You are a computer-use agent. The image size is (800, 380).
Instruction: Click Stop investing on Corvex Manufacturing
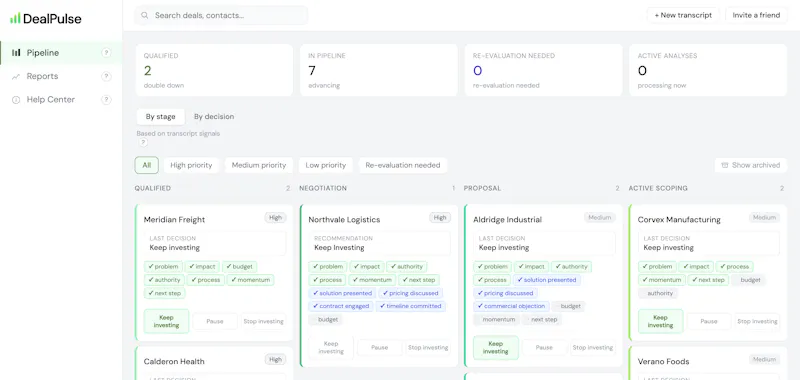[x=758, y=321]
